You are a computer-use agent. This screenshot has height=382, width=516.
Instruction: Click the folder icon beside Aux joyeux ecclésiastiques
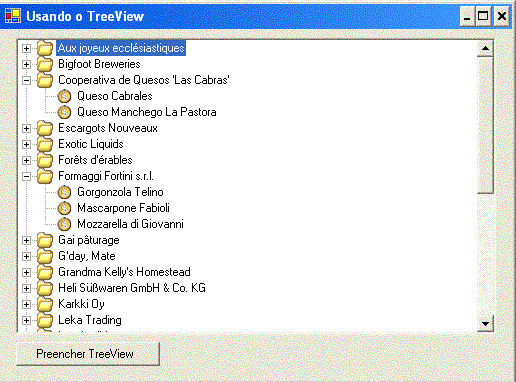pyautogui.click(x=45, y=48)
